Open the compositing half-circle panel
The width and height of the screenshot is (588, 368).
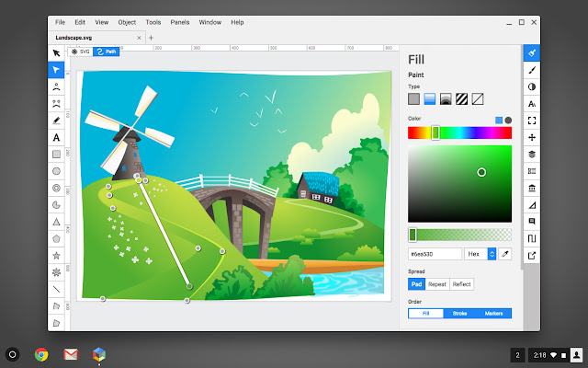[x=532, y=86]
